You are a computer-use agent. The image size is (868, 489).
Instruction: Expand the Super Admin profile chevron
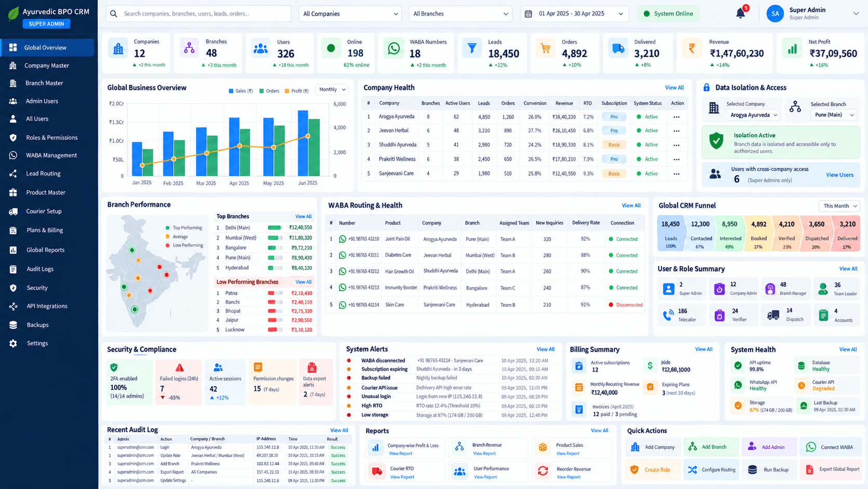856,14
